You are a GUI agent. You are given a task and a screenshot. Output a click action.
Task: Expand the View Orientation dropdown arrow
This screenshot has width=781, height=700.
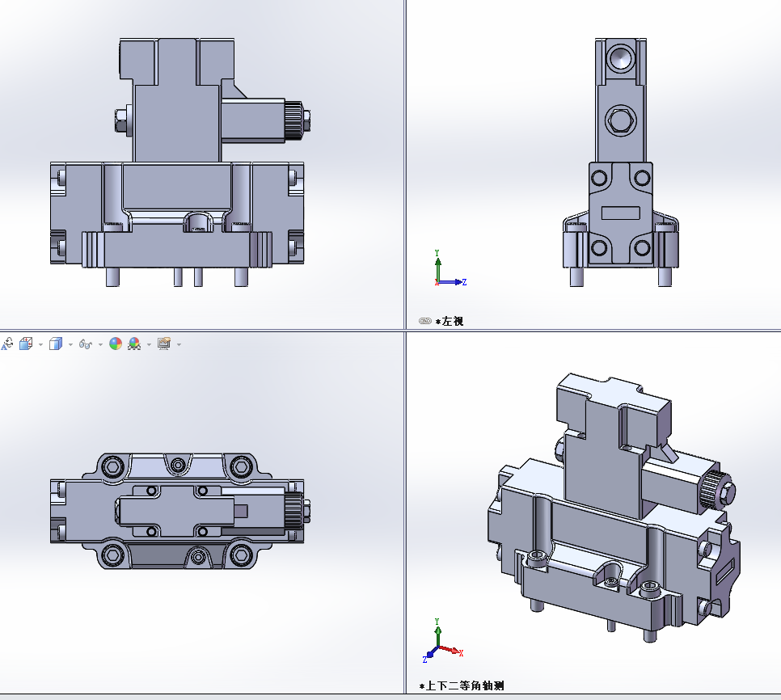[40, 344]
